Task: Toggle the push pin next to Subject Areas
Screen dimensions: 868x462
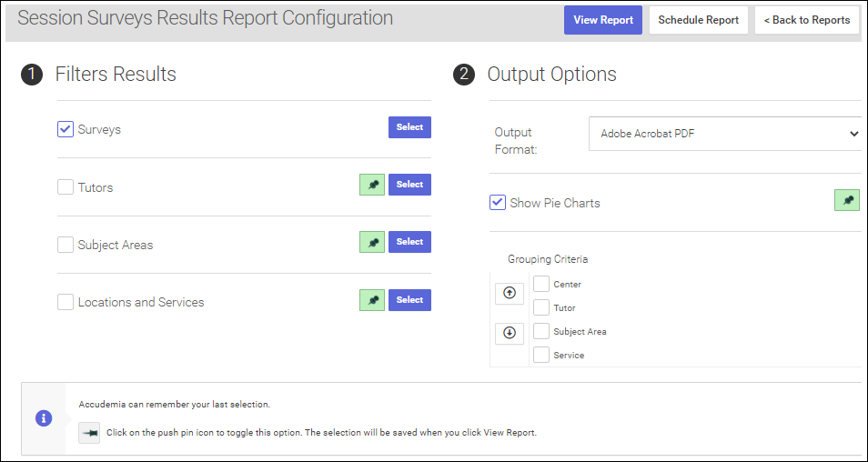Action: pos(372,242)
